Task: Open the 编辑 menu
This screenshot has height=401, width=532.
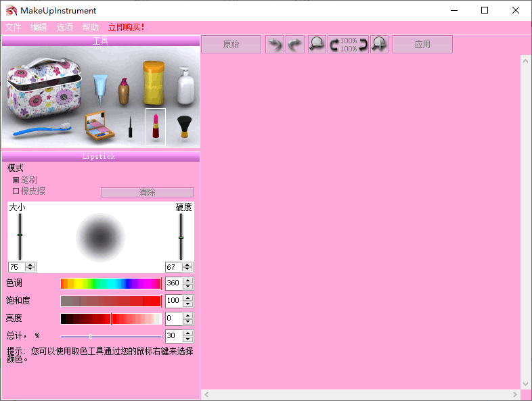Action: [x=39, y=27]
